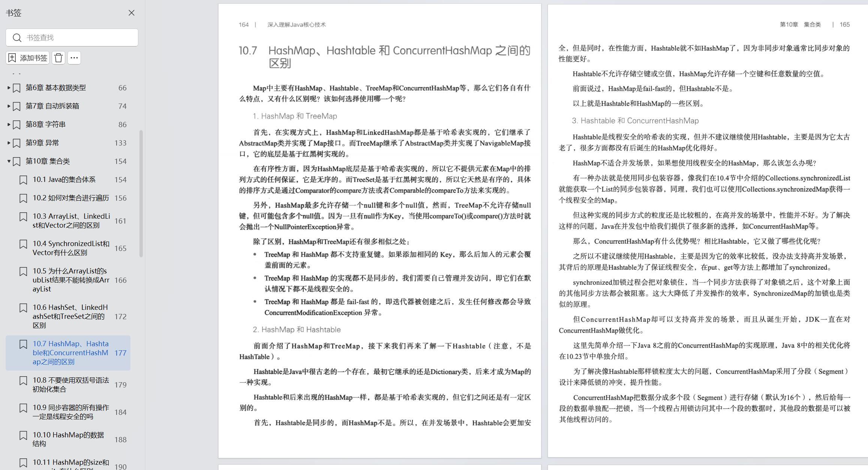The image size is (868, 470).
Task: Click bookmark icon beside 10.9 同步容器 entry
Action: click(23, 408)
